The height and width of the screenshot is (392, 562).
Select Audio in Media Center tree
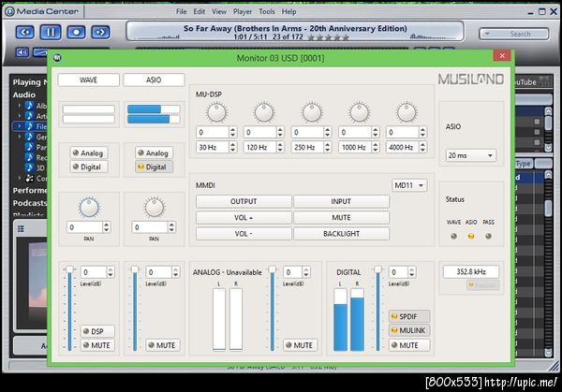24,94
